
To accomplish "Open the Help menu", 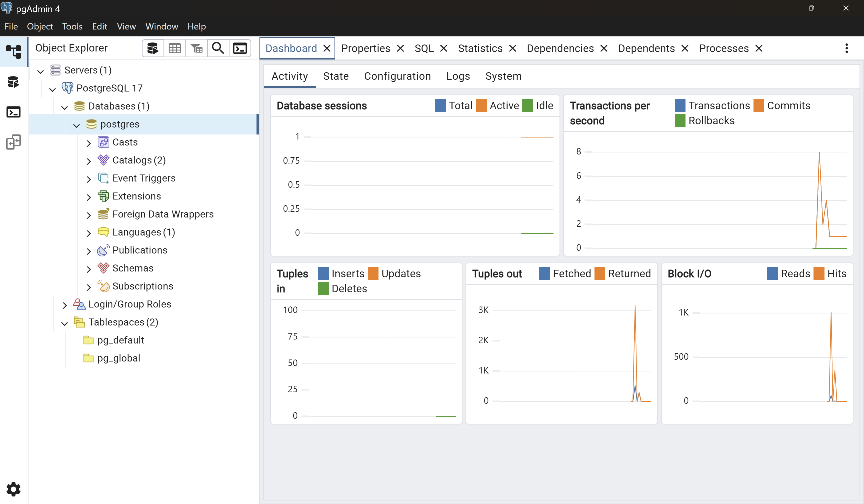I will pos(196,26).
